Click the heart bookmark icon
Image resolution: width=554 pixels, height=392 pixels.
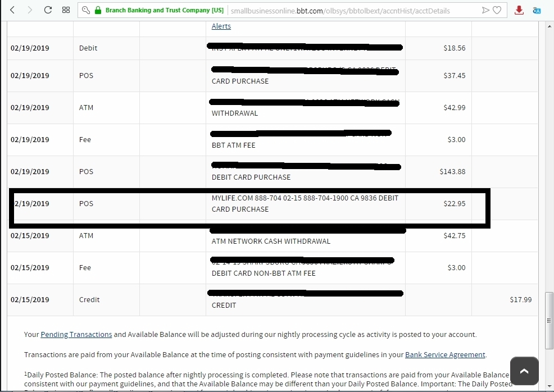pyautogui.click(x=497, y=10)
